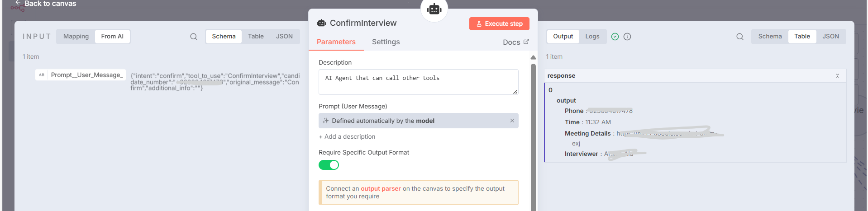
Task: Click scroll up arrow in parameters panel
Action: [x=533, y=57]
